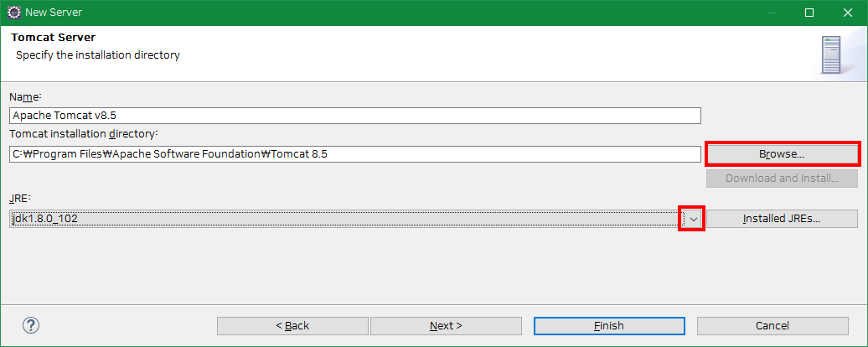Close the New Server window
Viewport: 868px width, 347px height.
coord(847,13)
